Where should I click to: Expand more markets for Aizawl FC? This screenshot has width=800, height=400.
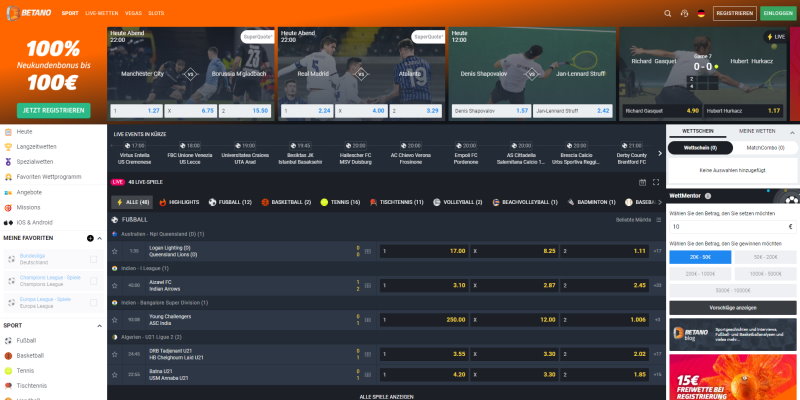(x=657, y=285)
